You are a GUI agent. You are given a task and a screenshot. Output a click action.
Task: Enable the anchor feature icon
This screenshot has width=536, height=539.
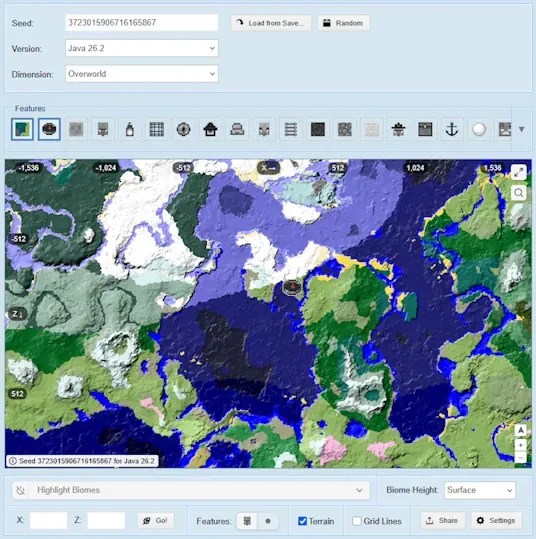click(452, 130)
